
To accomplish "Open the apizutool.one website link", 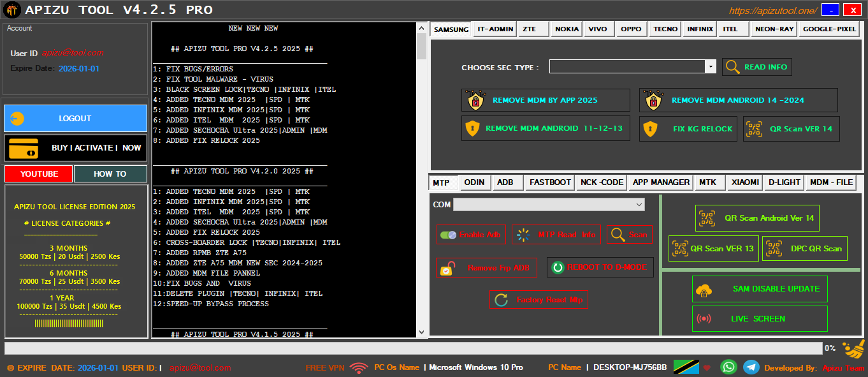I will click(773, 11).
